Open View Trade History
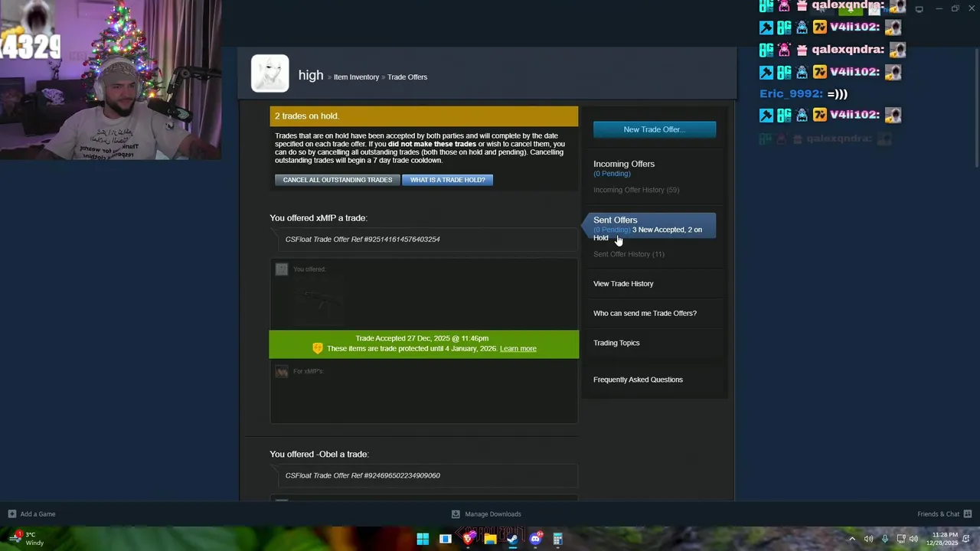 click(623, 284)
